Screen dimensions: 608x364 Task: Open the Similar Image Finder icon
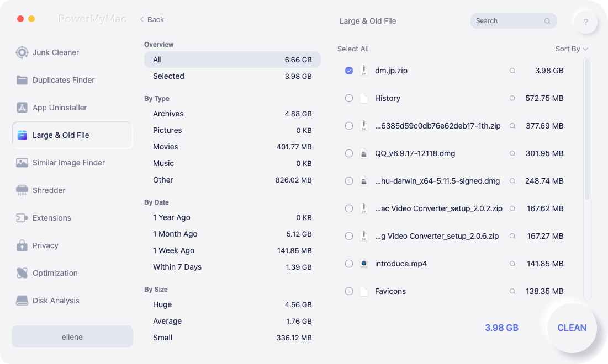pos(22,163)
